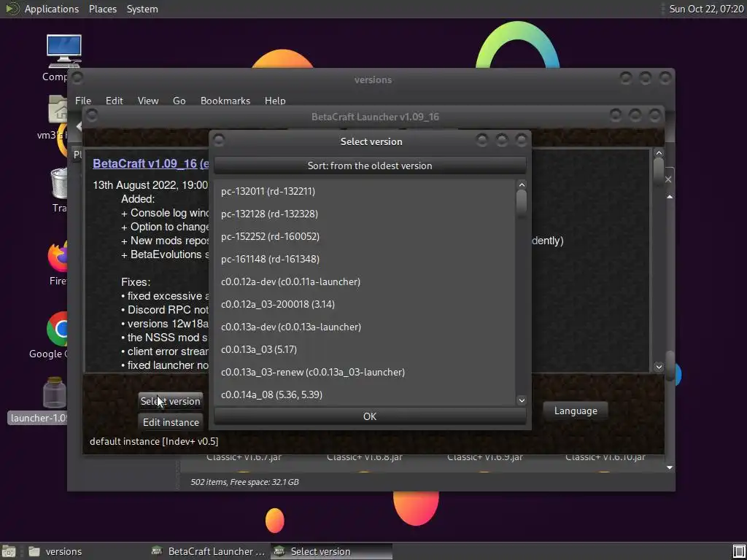Viewport: 747px width, 560px height.
Task: Open the Places menu in top panel
Action: point(103,9)
